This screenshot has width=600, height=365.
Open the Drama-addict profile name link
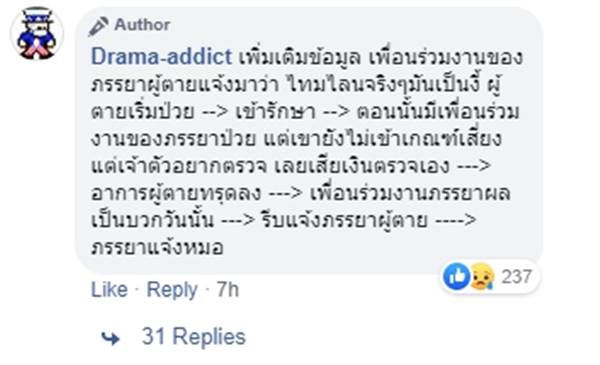click(161, 57)
